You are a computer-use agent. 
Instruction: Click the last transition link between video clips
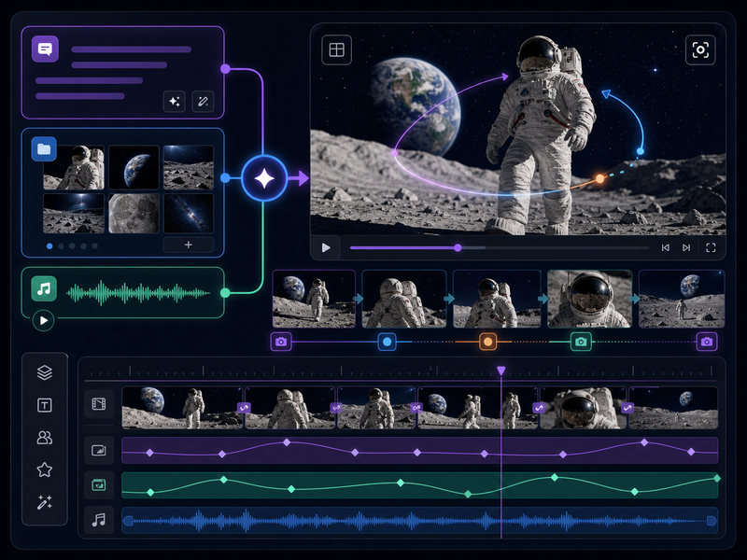627,408
